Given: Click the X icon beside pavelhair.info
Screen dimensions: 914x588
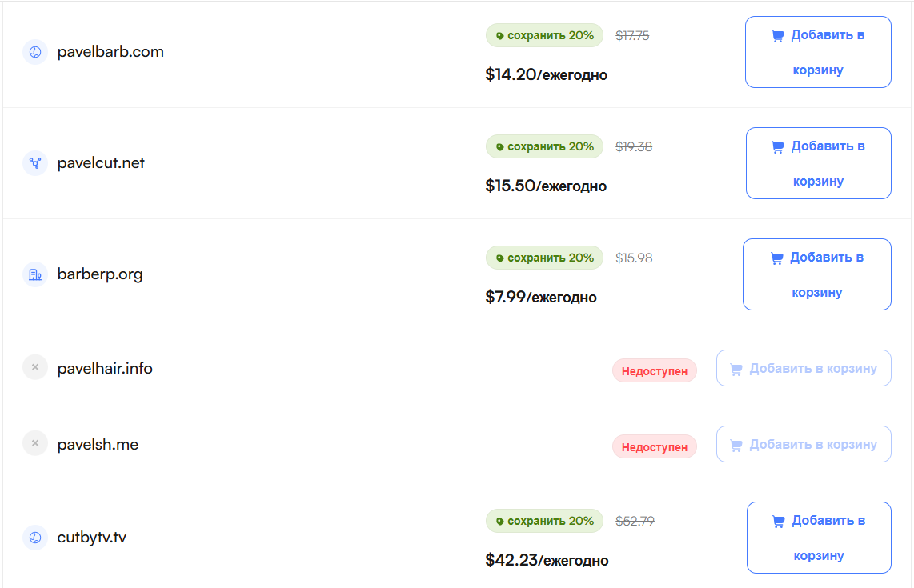Looking at the screenshot, I should (35, 368).
